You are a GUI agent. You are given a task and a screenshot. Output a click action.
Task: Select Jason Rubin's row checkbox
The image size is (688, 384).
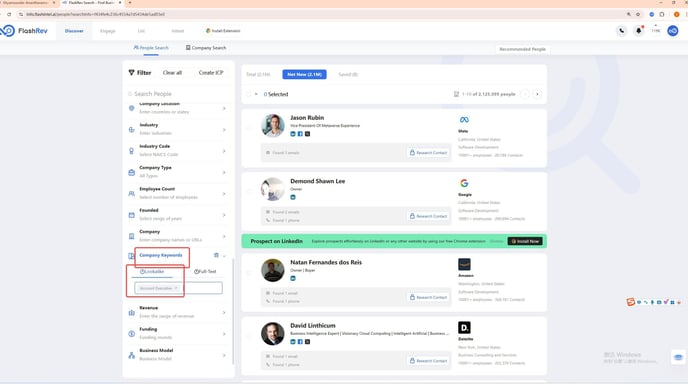[x=249, y=128]
